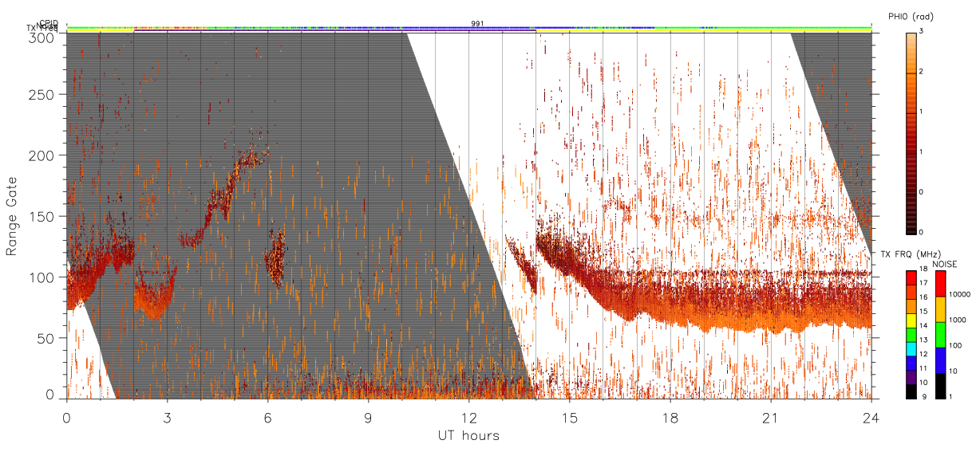Click the 10000 label on NOISE legend

(x=959, y=296)
